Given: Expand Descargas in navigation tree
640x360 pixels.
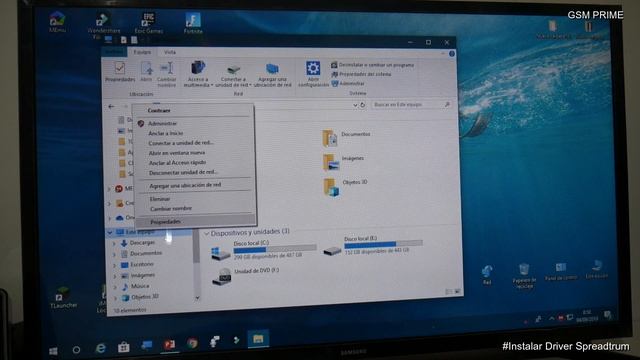Looking at the screenshot, I should [x=114, y=244].
